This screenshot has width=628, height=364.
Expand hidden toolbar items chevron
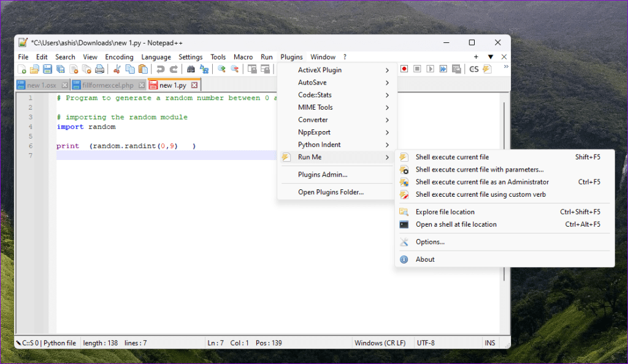(506, 67)
